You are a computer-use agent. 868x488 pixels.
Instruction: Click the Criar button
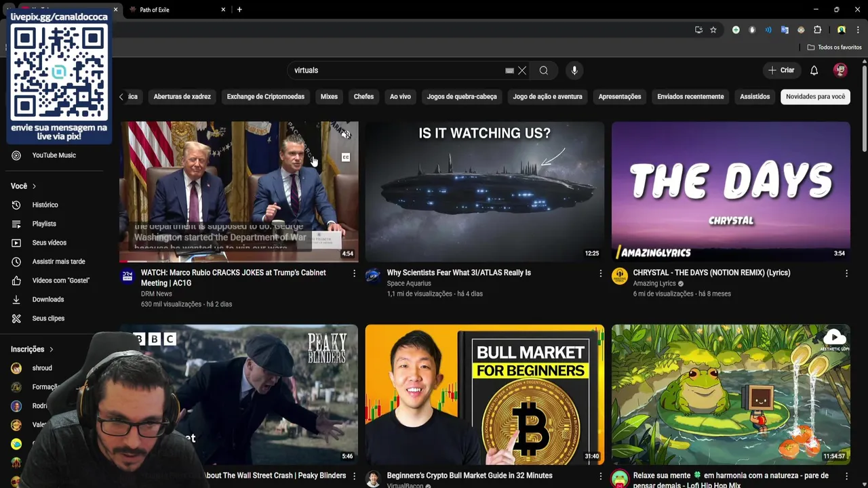[x=781, y=70]
